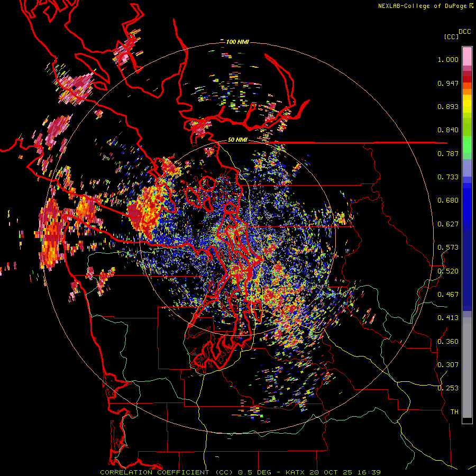Click the 0.520 value on the color scale
Image resolution: width=476 pixels, height=476 pixels.
click(x=448, y=271)
